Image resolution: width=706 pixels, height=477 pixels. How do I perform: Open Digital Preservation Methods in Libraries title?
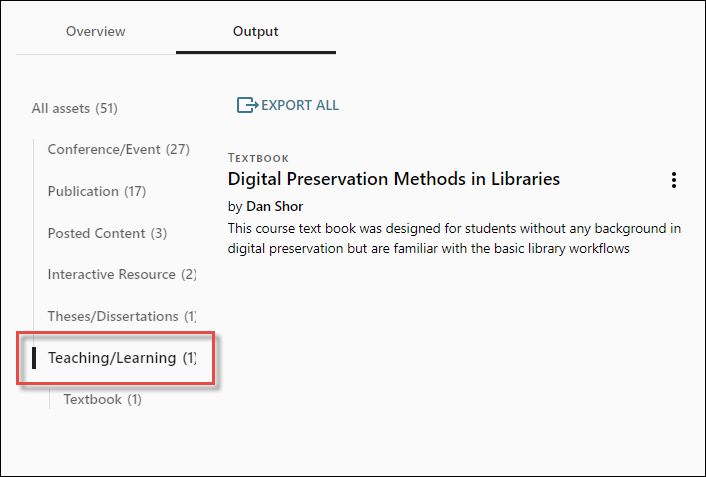tap(393, 179)
